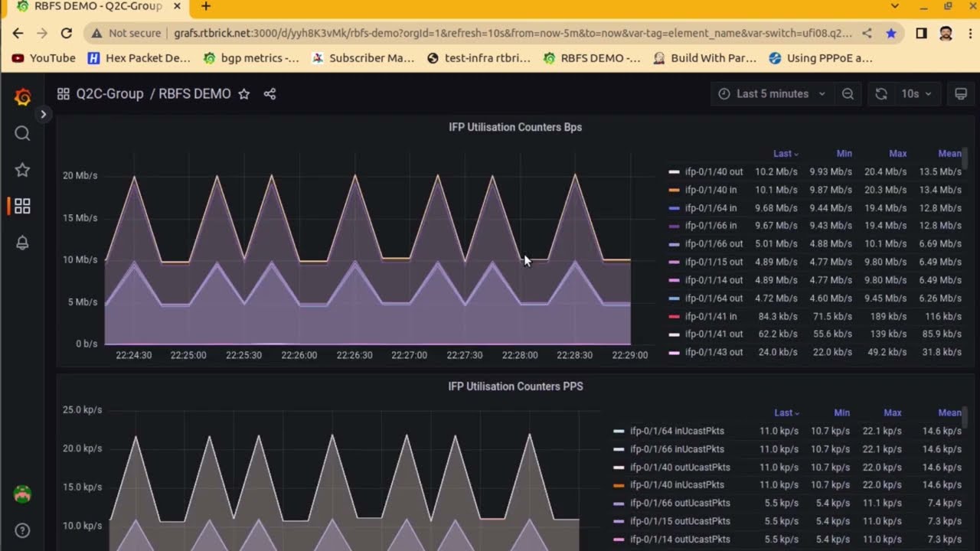Toggle ifp-0/1/41 in series visibility
This screenshot has height=551, width=980.
click(710, 316)
